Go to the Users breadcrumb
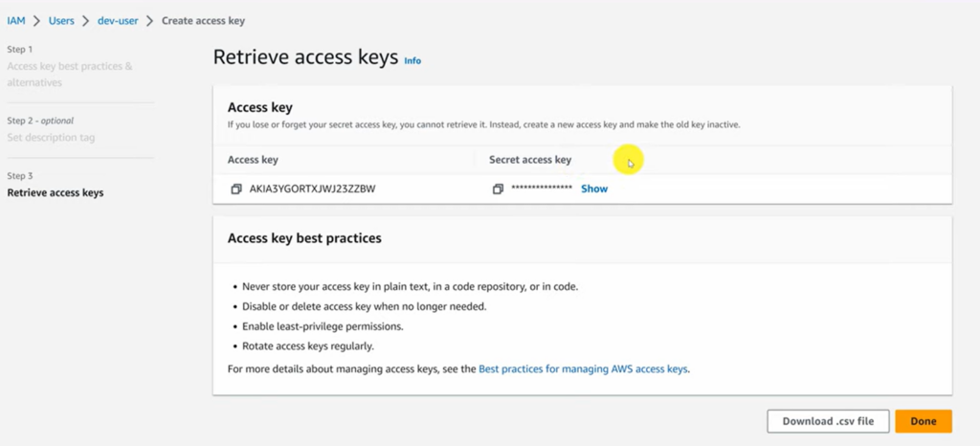Screen dimensions: 980x446 pyautogui.click(x=61, y=21)
